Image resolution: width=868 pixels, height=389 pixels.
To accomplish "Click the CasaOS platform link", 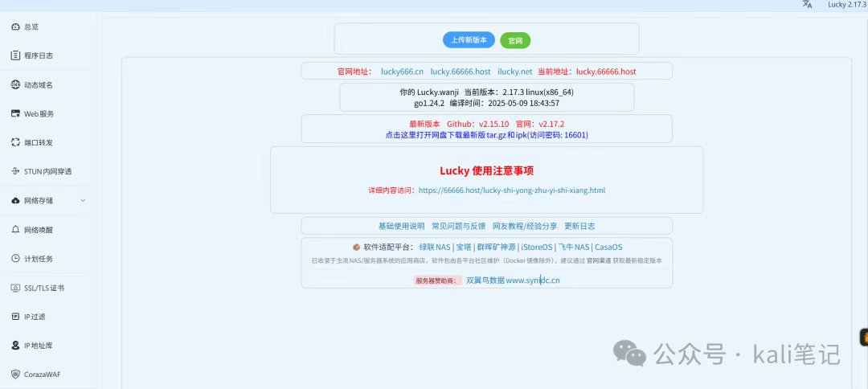I will click(608, 247).
